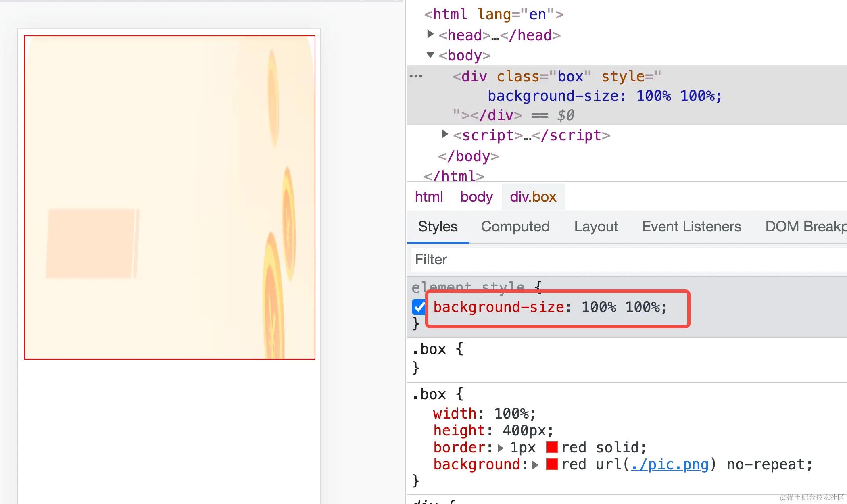Select body in the breadcrumb bar
847x504 pixels.
[x=476, y=197]
